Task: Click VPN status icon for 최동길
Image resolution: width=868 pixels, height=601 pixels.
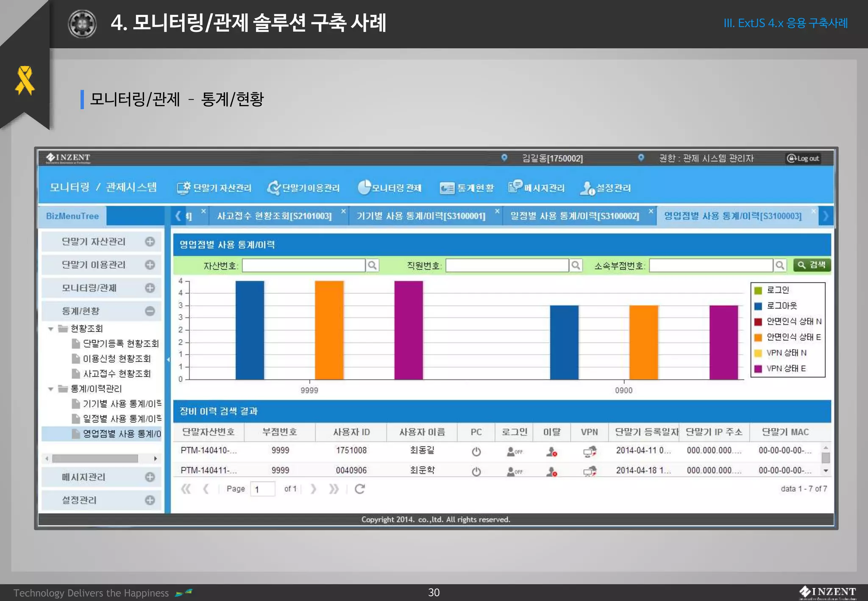Action: pos(590,452)
